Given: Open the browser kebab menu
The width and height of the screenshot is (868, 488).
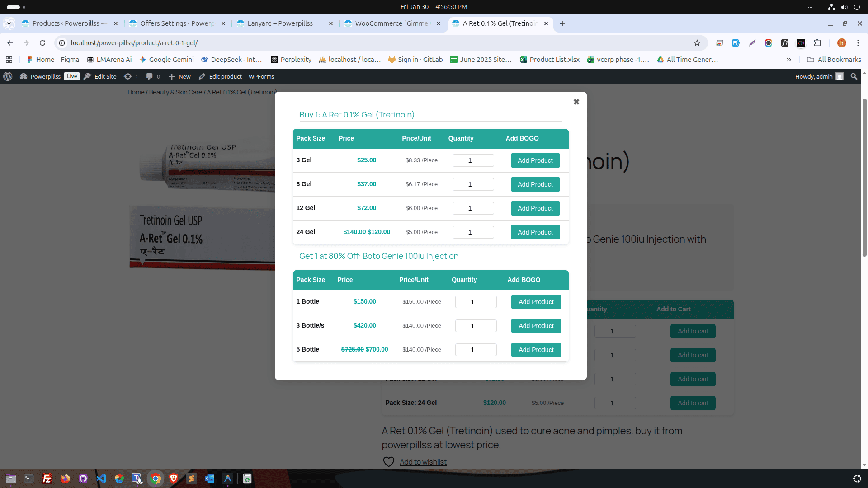Looking at the screenshot, I should (858, 43).
